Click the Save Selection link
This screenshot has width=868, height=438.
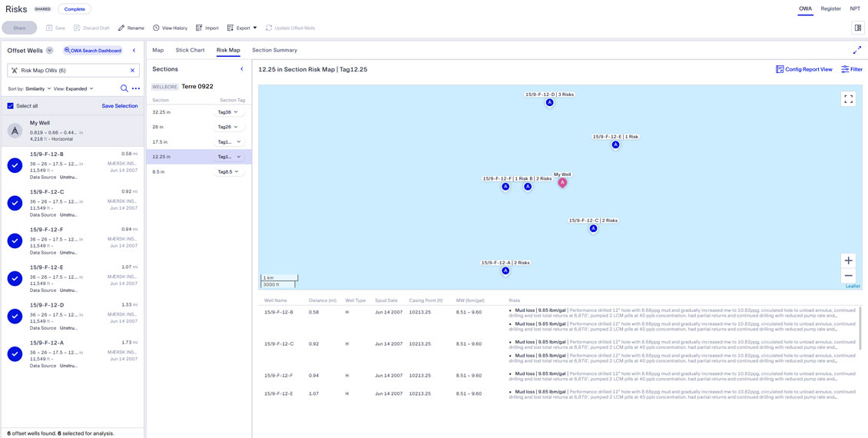(x=120, y=106)
